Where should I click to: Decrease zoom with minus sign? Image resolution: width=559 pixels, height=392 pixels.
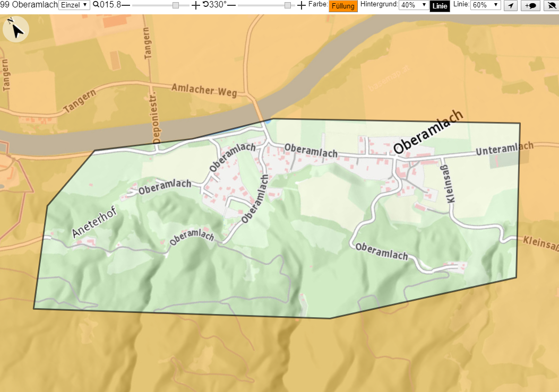125,5
